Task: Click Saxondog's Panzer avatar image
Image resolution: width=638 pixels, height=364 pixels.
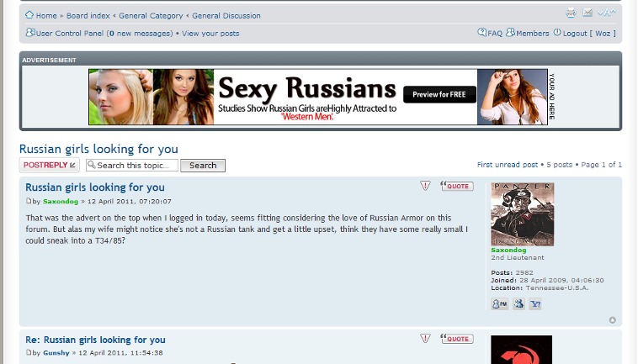Action: [x=522, y=214]
